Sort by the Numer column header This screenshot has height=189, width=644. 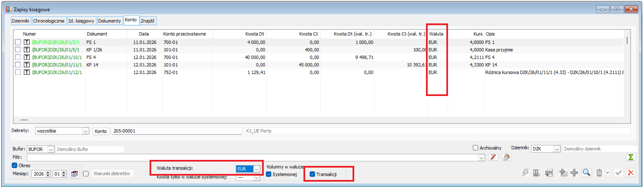29,34
